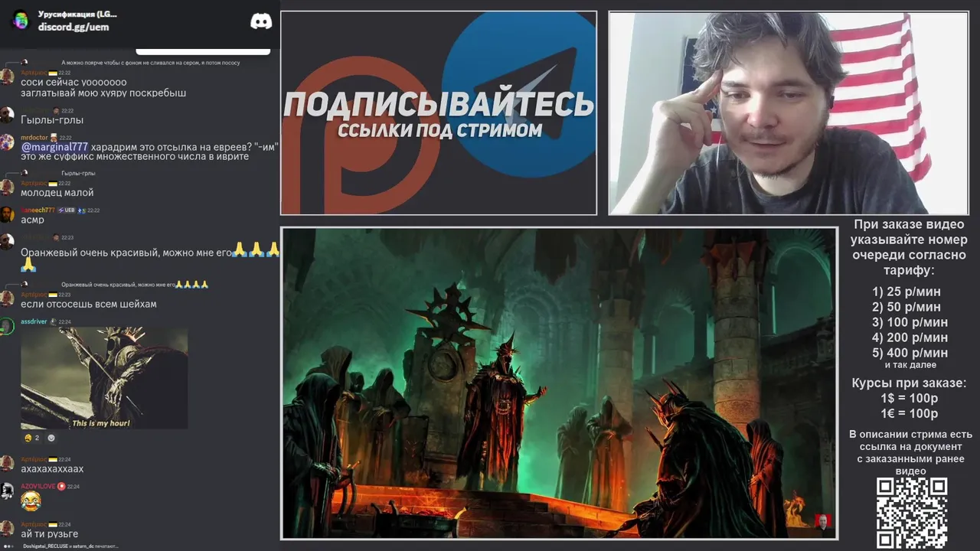Click the Discord logo in the widget header
The height and width of the screenshot is (551, 980).
coord(261,21)
